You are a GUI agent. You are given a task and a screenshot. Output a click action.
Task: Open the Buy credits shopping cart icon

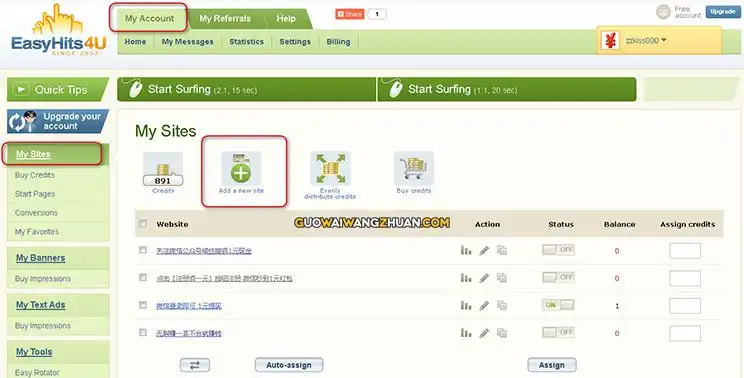414,168
